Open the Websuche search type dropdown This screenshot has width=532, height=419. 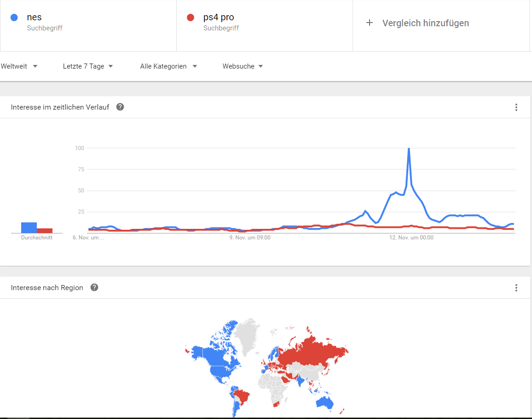[x=243, y=66]
